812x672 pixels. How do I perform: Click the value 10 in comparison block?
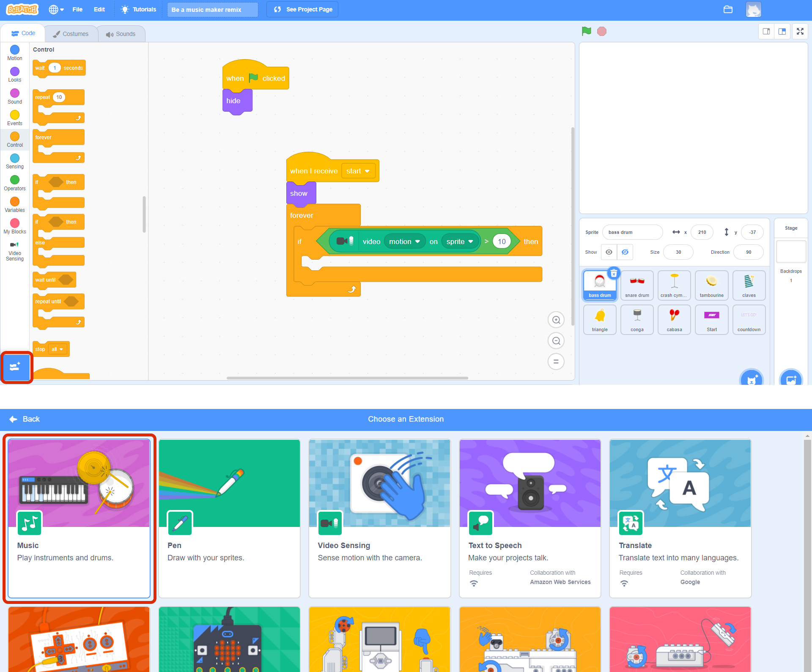tap(502, 241)
